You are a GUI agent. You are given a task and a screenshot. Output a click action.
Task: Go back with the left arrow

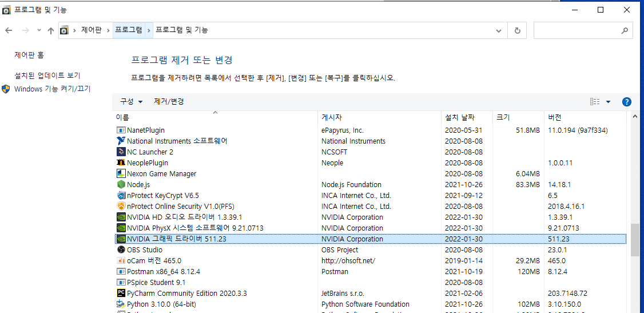pyautogui.click(x=9, y=30)
